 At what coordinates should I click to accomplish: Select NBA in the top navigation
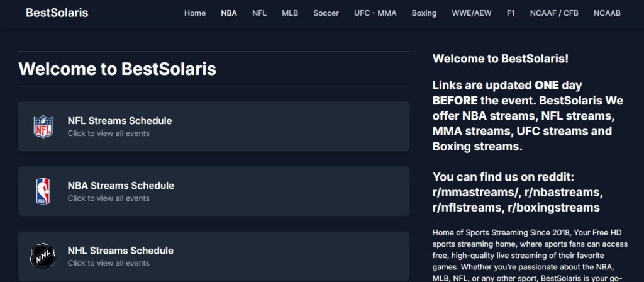pos(229,13)
